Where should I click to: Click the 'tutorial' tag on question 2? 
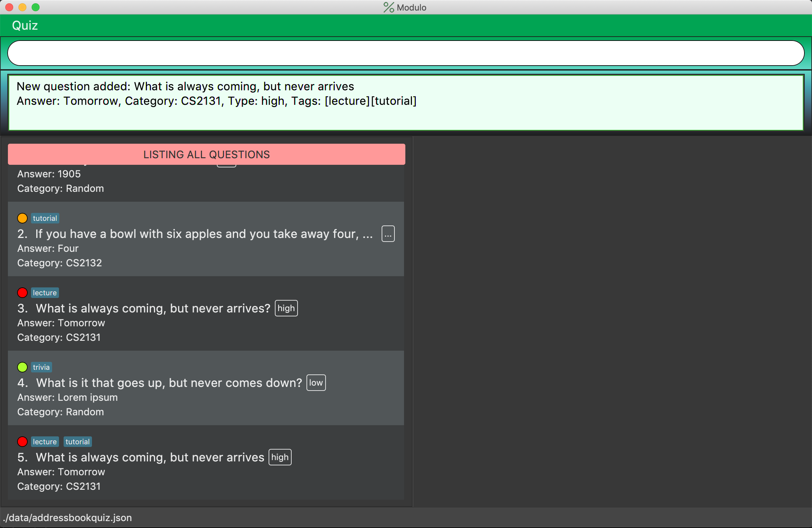click(45, 218)
